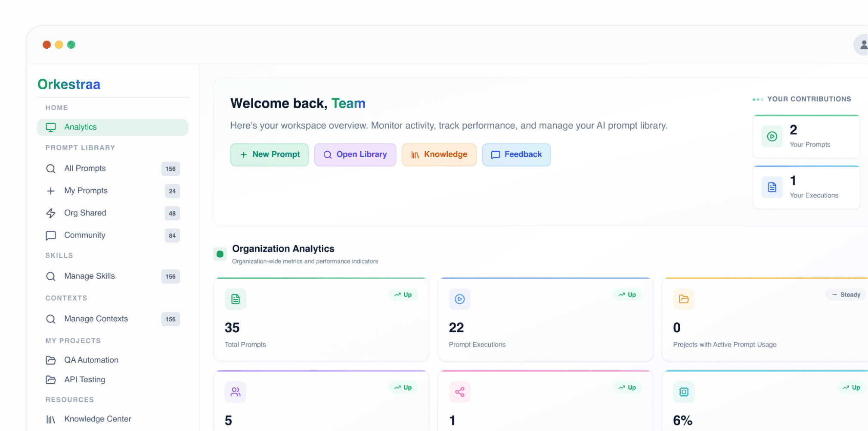Click the teal chip icon on the 6% card
868x431 pixels.
click(684, 392)
